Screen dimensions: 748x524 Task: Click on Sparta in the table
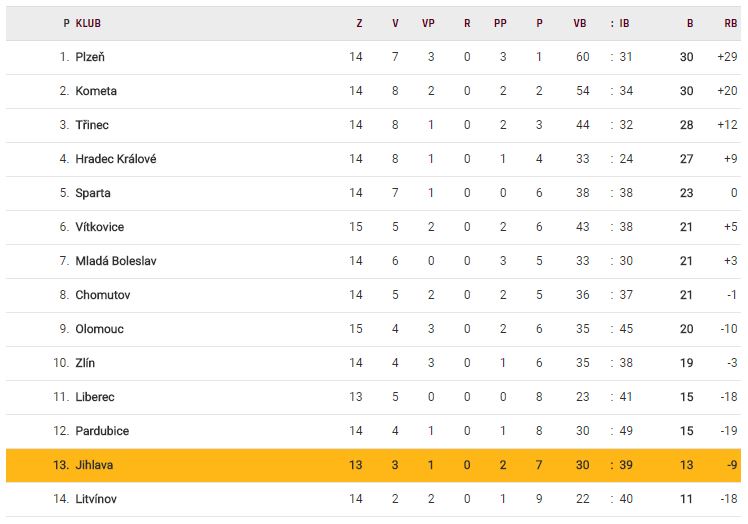pos(93,193)
